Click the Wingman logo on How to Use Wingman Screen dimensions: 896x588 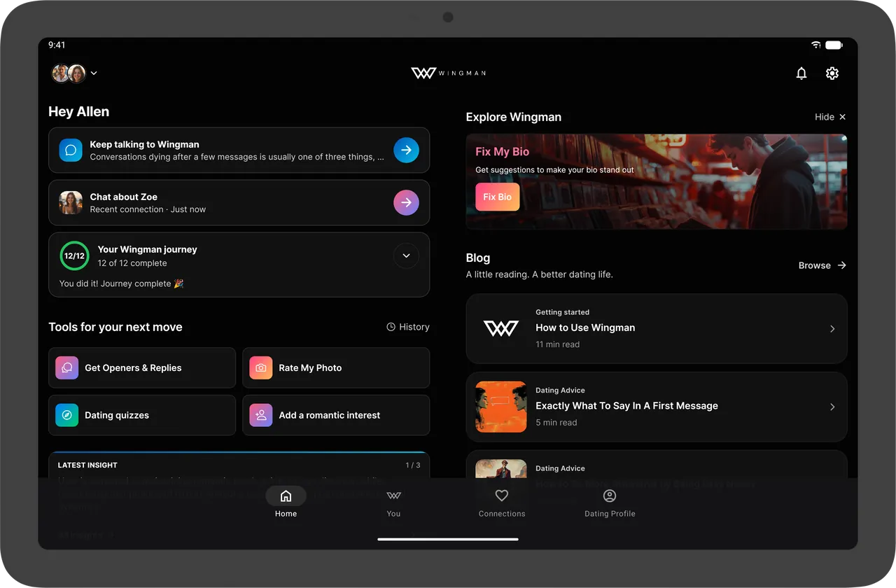(x=501, y=328)
